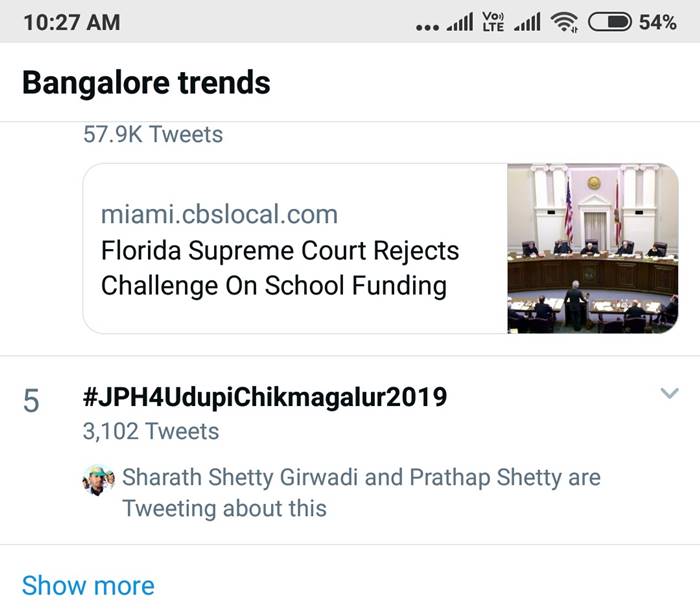This screenshot has width=700, height=614.
Task: Tap the first signal strength icon
Action: [458, 22]
